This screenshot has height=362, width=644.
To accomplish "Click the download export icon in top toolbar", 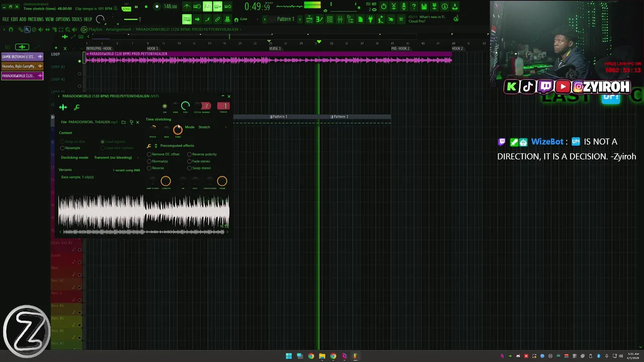I will 454,7.
